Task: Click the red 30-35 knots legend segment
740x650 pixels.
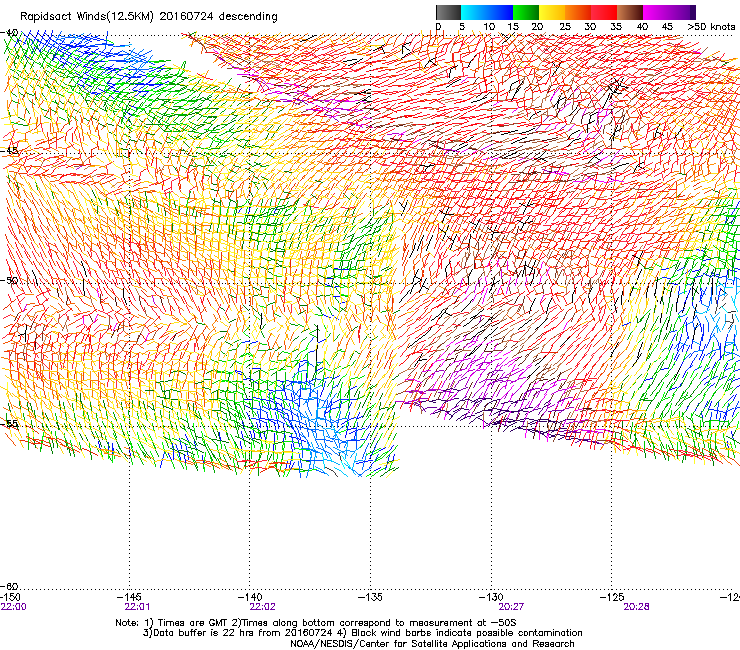Action: pyautogui.click(x=604, y=12)
